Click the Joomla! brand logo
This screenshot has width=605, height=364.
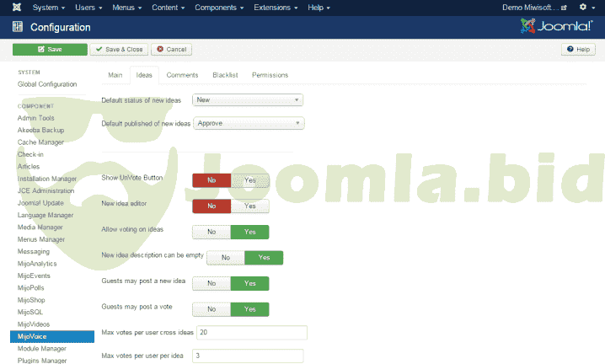(x=556, y=27)
